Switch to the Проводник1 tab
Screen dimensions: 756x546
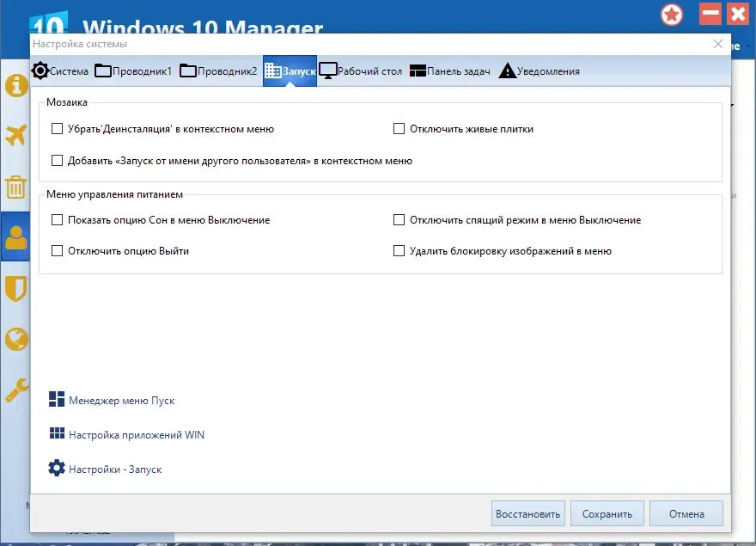(133, 71)
